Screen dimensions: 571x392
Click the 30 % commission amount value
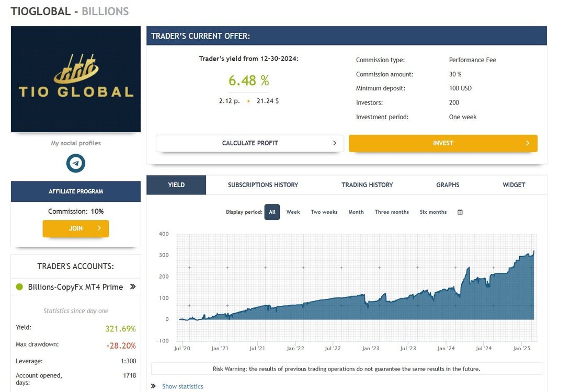[x=455, y=74]
